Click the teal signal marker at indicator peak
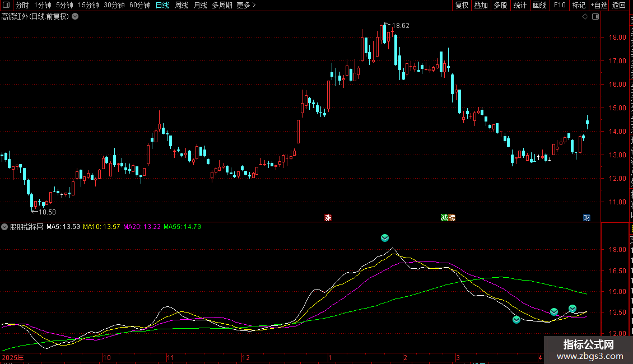The height and width of the screenshot is (364, 633). pos(385,238)
